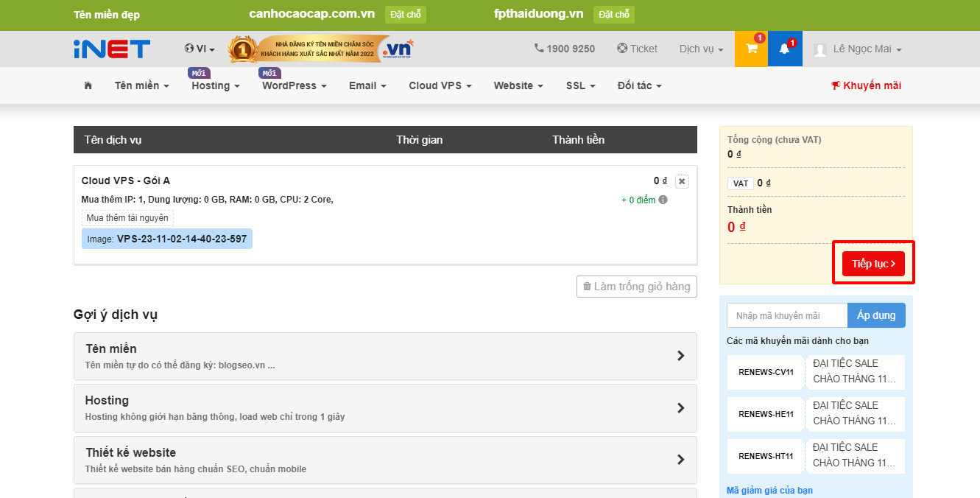Expand the Hosting suggestion row

(385, 408)
